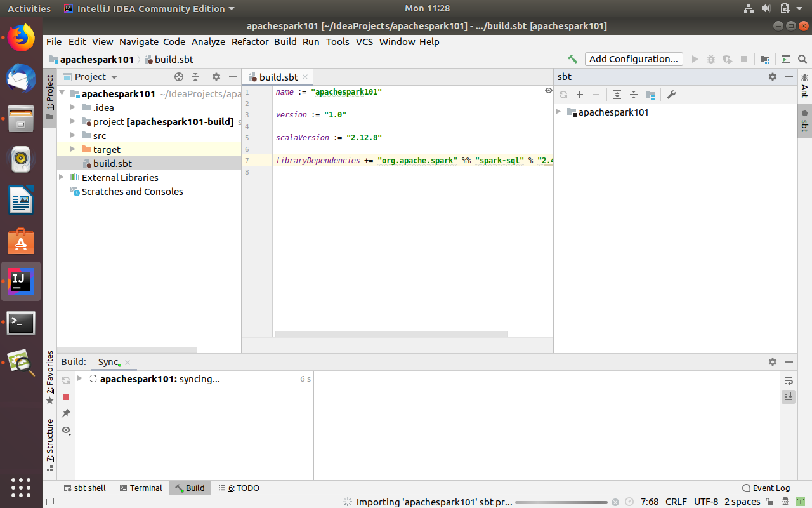The width and height of the screenshot is (812, 508).
Task: Click the green hammer Build Project icon
Action: click(x=572, y=59)
